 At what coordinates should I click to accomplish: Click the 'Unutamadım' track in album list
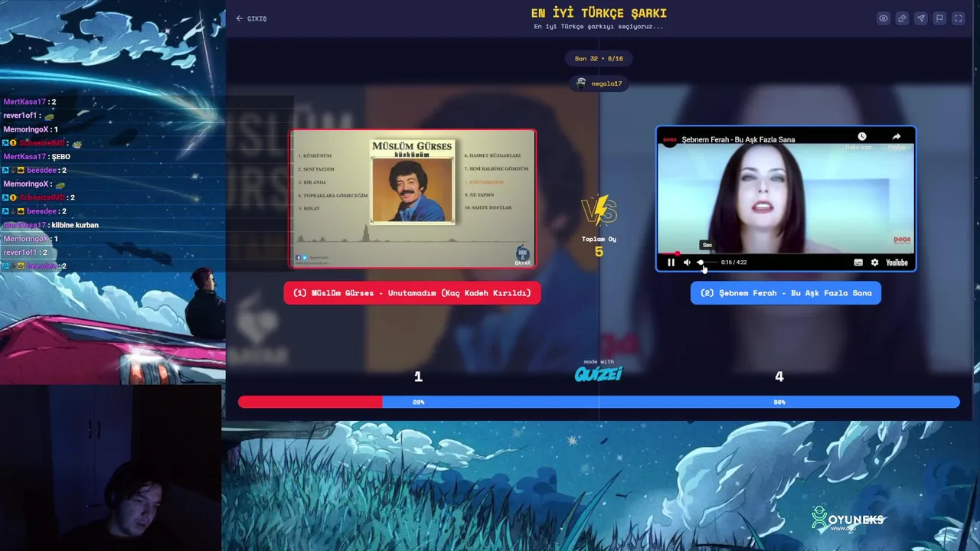487,182
